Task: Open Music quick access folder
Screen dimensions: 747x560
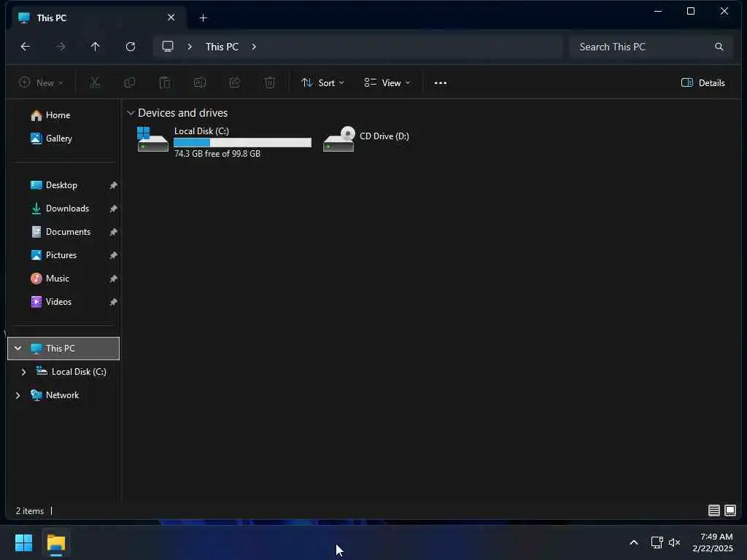Action: click(x=50, y=279)
